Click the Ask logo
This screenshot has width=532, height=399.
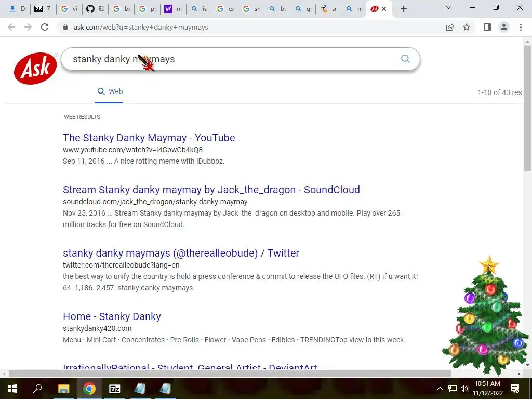[35, 68]
